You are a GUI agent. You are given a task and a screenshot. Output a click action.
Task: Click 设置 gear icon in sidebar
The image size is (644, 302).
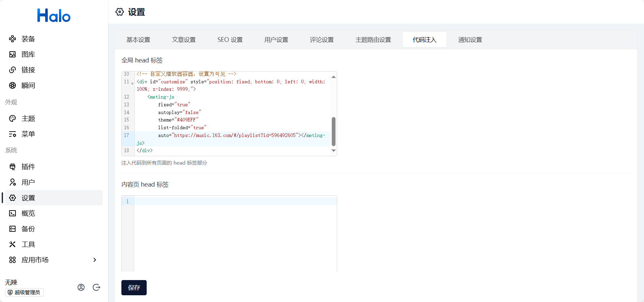[x=12, y=198]
